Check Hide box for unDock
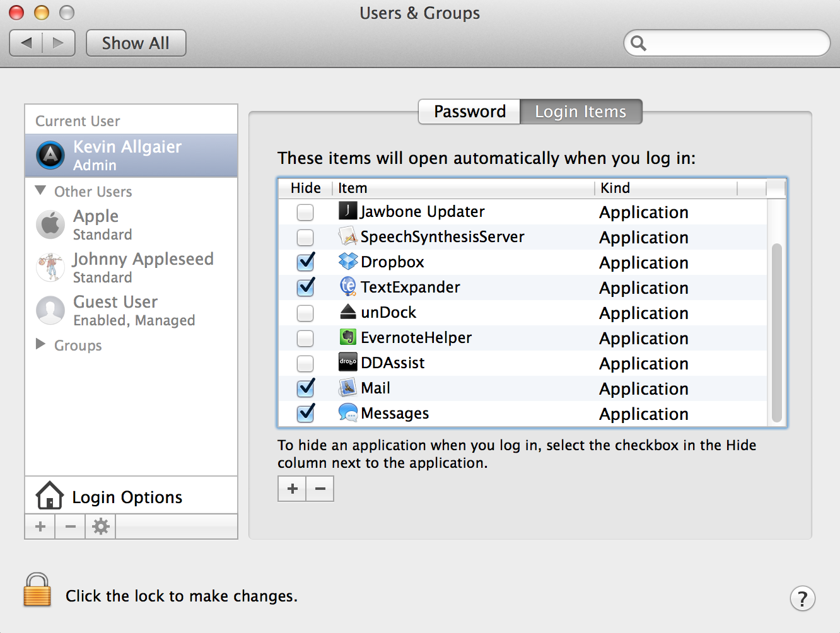Viewport: 840px width, 633px height. click(x=305, y=313)
